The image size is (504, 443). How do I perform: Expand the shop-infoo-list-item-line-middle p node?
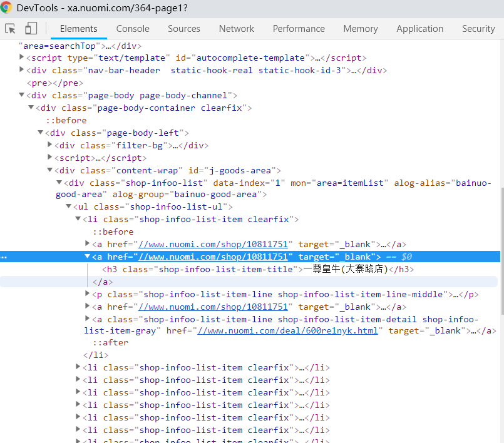coord(87,293)
